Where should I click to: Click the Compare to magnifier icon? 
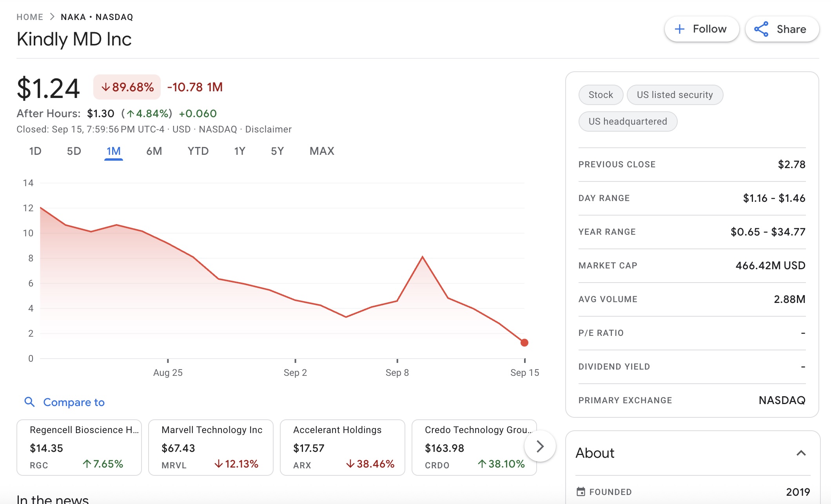(x=29, y=402)
